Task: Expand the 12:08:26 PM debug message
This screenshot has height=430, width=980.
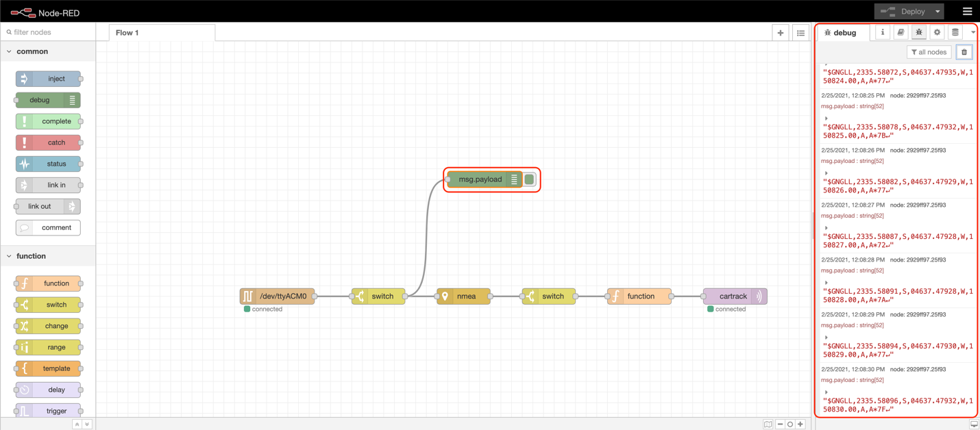Action: (826, 173)
